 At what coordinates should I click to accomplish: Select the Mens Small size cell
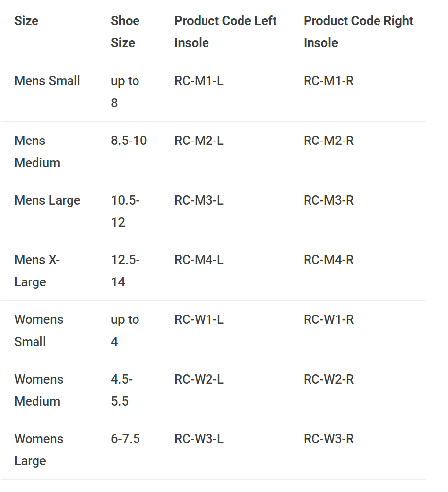click(47, 81)
